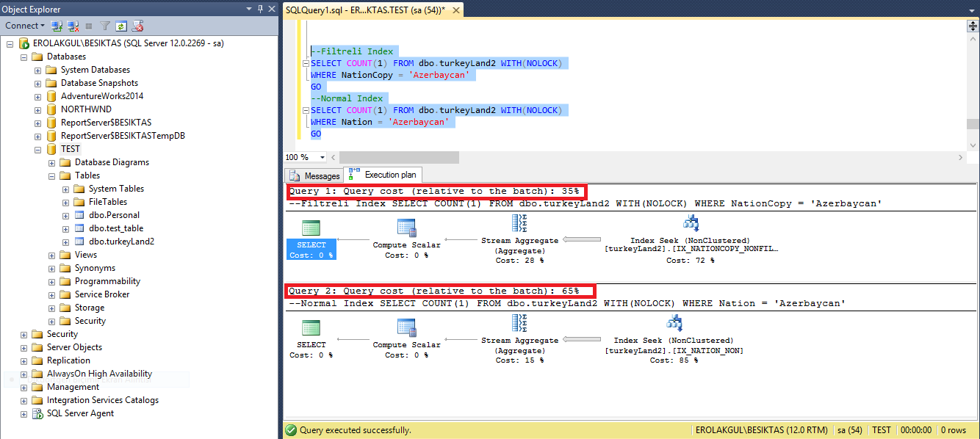The width and height of the screenshot is (980, 439).
Task: Click the Disconnect server icon
Action: (73, 26)
